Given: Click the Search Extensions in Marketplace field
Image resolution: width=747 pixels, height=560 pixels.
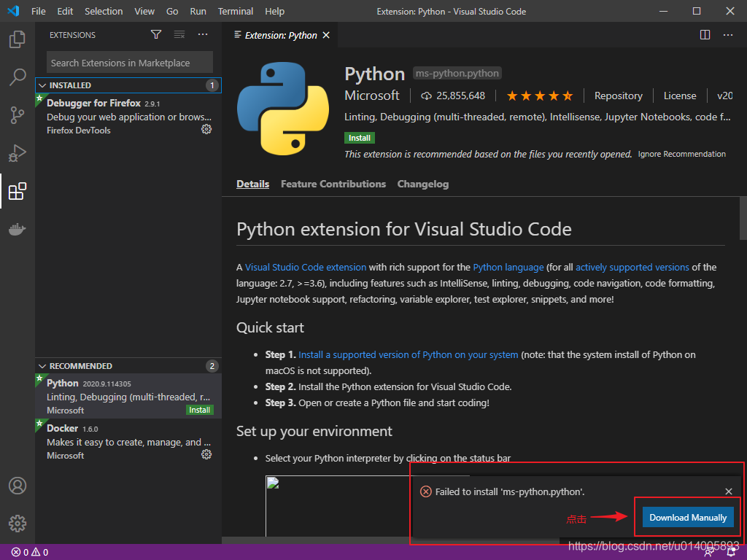Looking at the screenshot, I should tap(130, 63).
